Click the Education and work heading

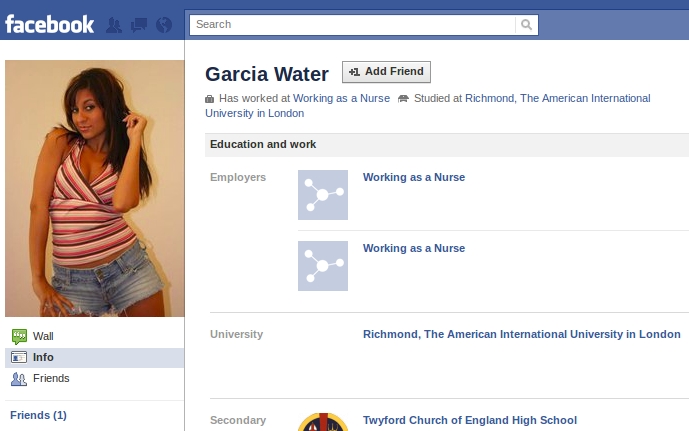click(x=263, y=145)
